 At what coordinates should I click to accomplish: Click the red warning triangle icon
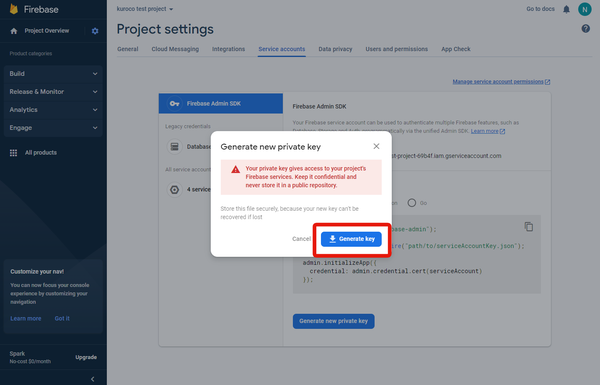click(235, 169)
